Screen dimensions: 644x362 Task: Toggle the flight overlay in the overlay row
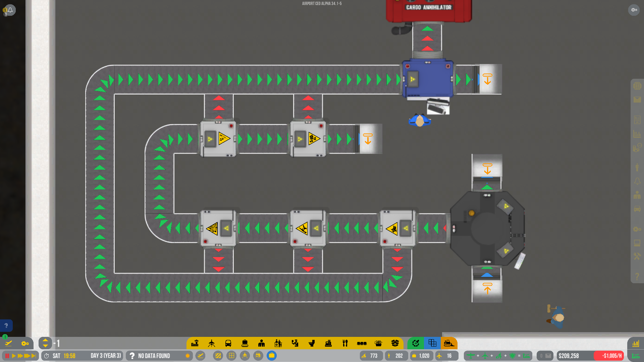pyautogui.click(x=200, y=356)
